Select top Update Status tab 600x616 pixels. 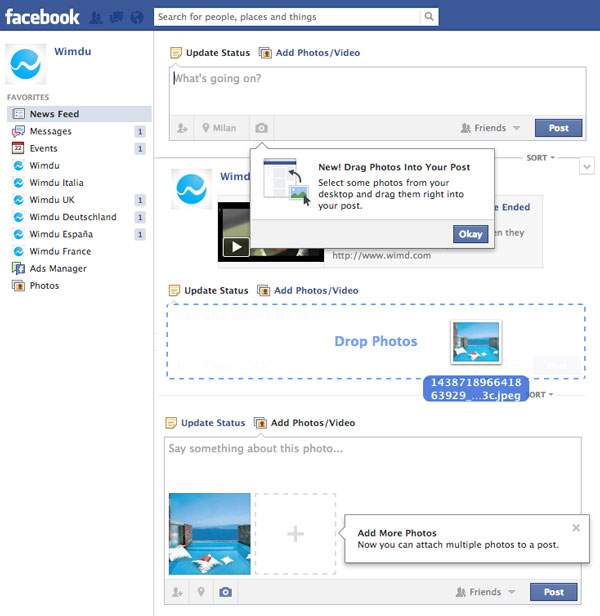click(x=210, y=53)
